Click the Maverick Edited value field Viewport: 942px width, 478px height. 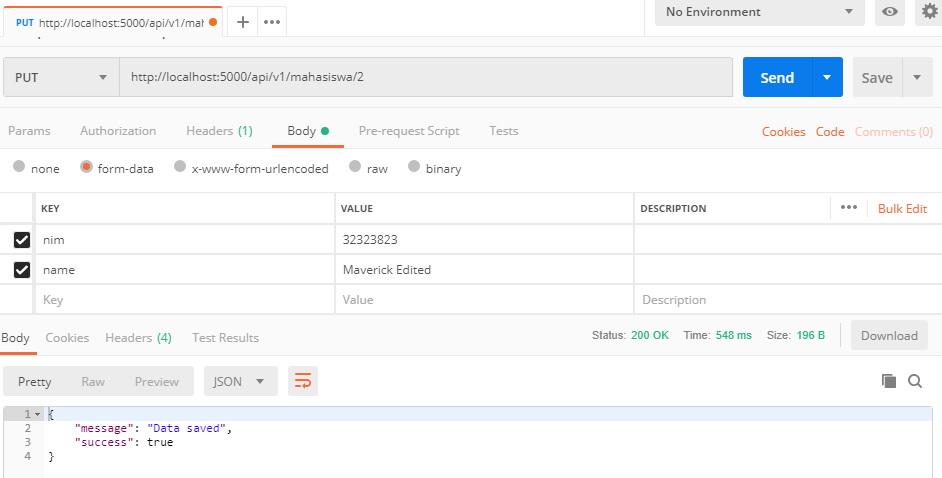(x=484, y=270)
